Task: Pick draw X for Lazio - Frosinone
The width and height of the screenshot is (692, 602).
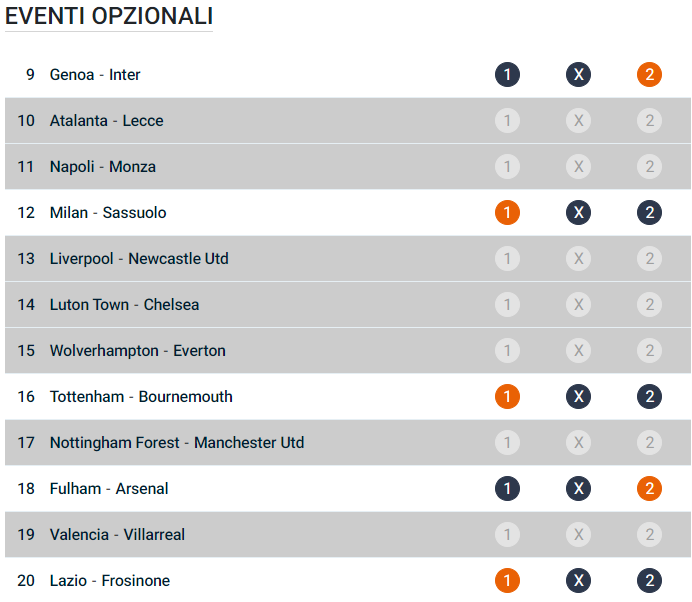Action: click(578, 581)
